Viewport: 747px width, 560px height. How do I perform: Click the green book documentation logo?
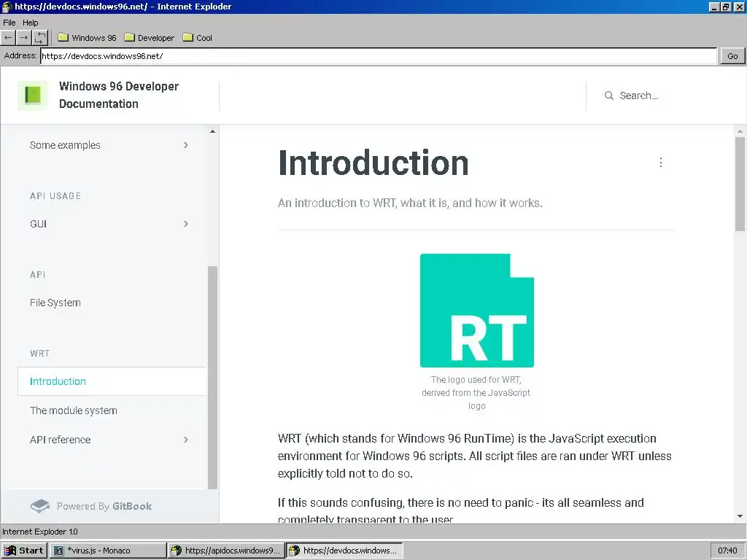coord(32,96)
